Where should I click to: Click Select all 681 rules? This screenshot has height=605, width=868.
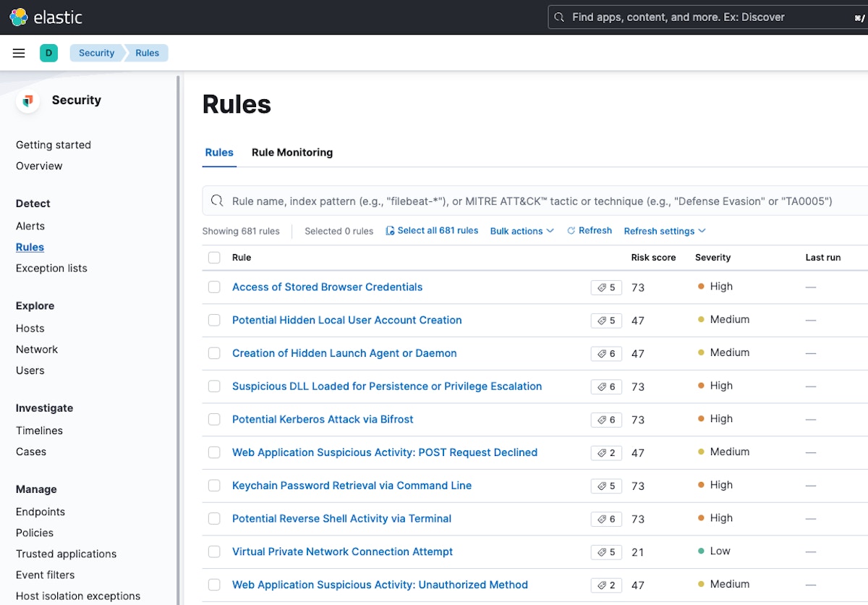(x=432, y=231)
